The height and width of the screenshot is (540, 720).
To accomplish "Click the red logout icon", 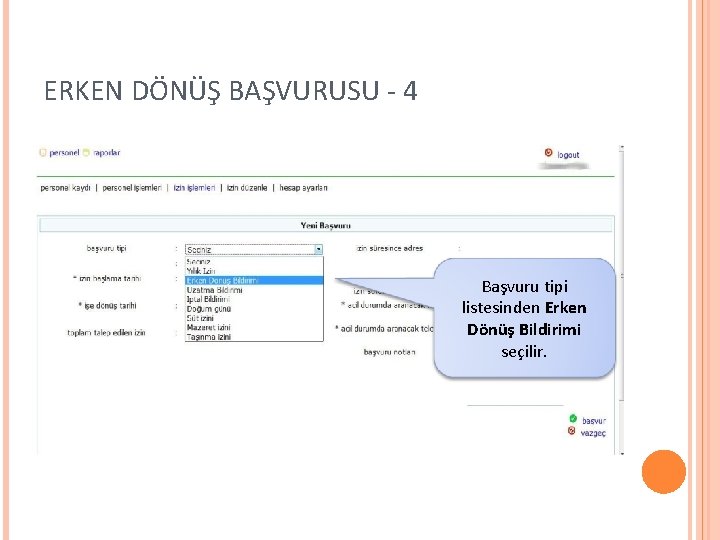I will pyautogui.click(x=548, y=152).
